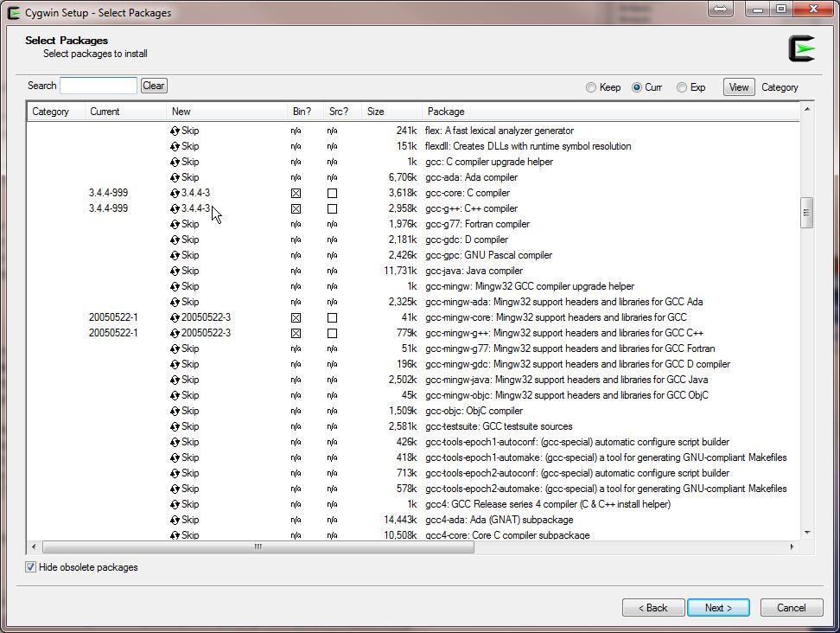Focus the Search input field
Screen dimensions: 840x633
pos(99,86)
